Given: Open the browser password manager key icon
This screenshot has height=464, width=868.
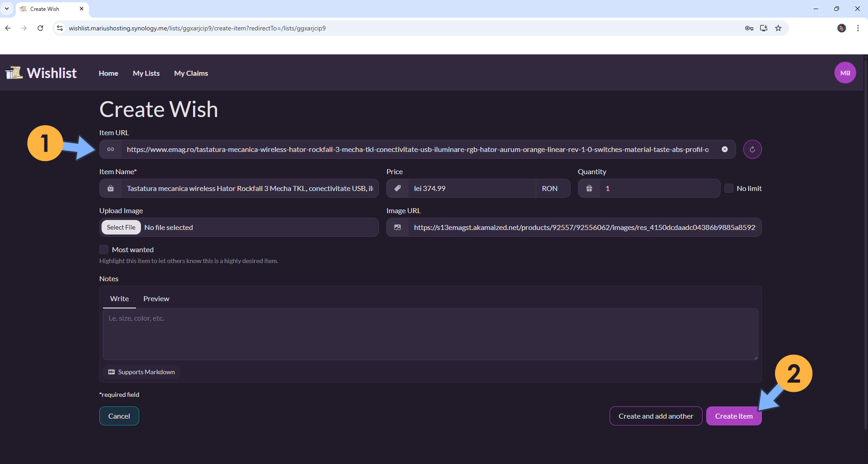Looking at the screenshot, I should click(749, 28).
